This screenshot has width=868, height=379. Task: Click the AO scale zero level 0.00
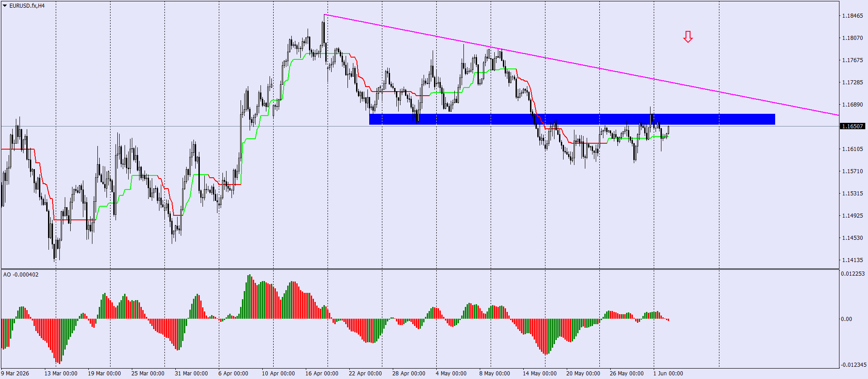846,319
